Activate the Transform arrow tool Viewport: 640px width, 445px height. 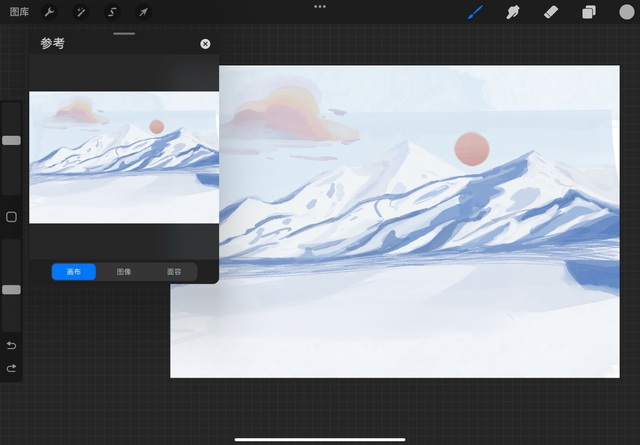[143, 12]
